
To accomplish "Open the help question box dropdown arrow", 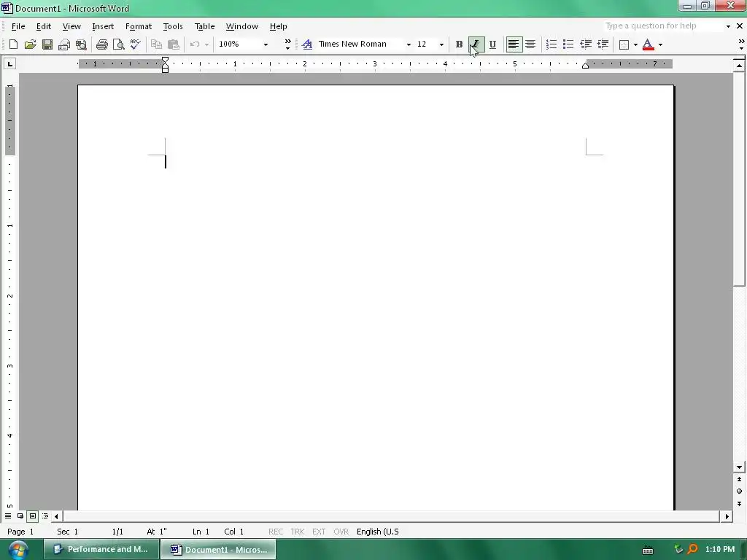I will tap(729, 26).
